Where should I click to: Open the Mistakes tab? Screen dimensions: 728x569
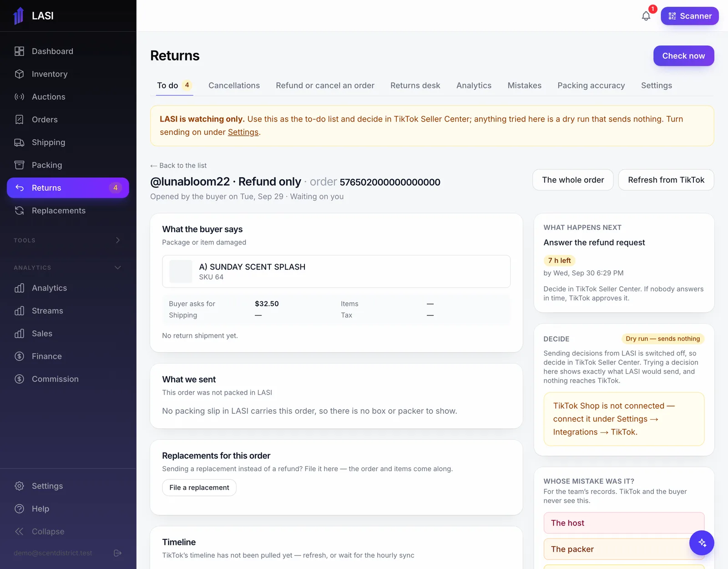click(x=525, y=86)
